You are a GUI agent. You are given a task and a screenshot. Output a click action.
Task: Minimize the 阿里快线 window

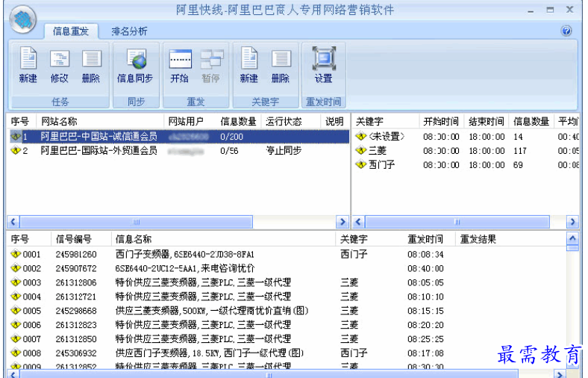[531, 10]
